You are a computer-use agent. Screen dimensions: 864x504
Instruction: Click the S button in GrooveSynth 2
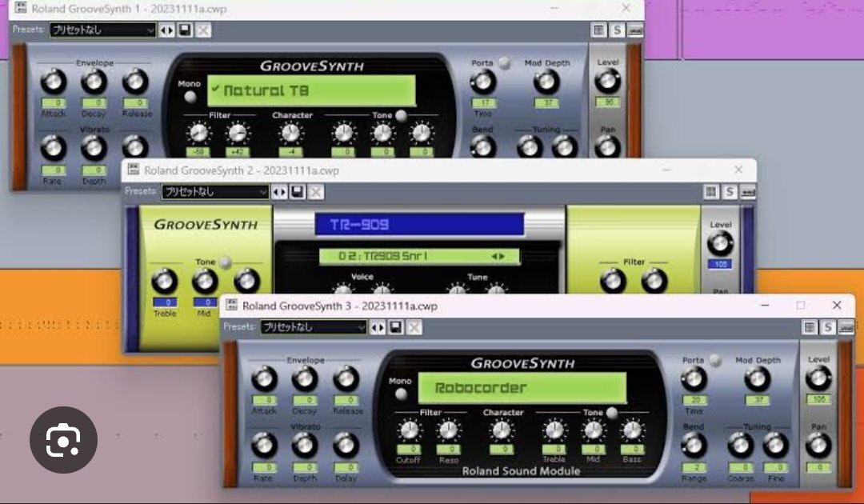(730, 192)
